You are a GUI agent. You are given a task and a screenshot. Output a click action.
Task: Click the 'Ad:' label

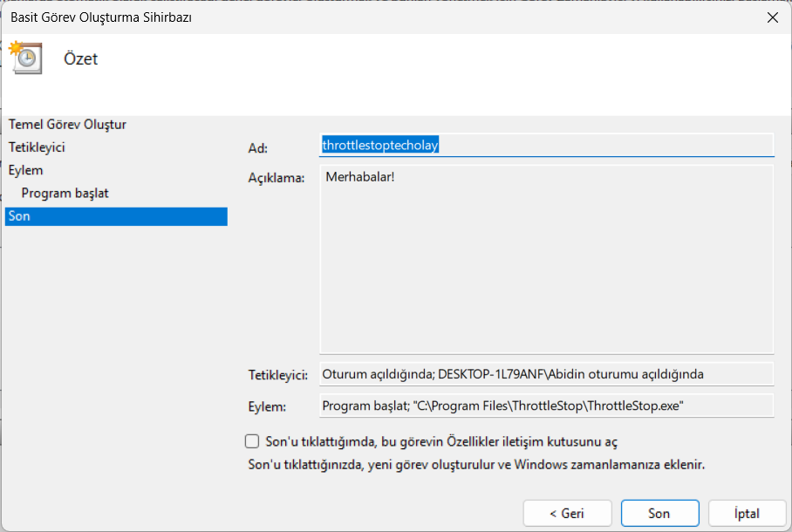point(257,148)
